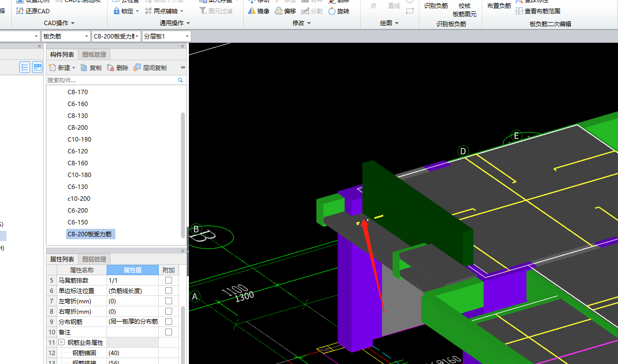Select C10-190 in the component list
Screen dimensions: 618x364
(x=79, y=140)
